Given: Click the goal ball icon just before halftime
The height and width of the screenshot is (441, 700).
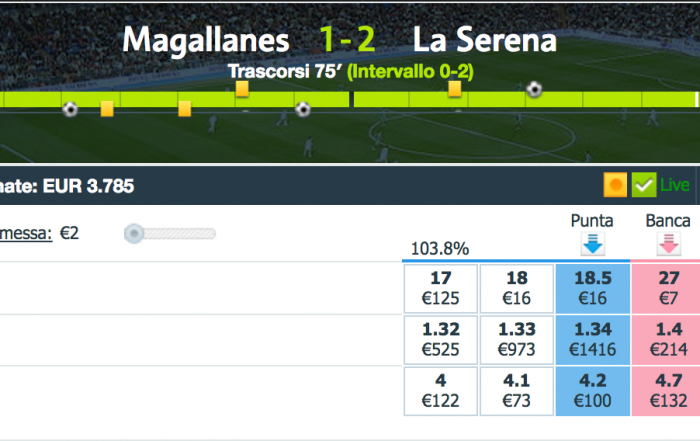Looking at the screenshot, I should [303, 109].
